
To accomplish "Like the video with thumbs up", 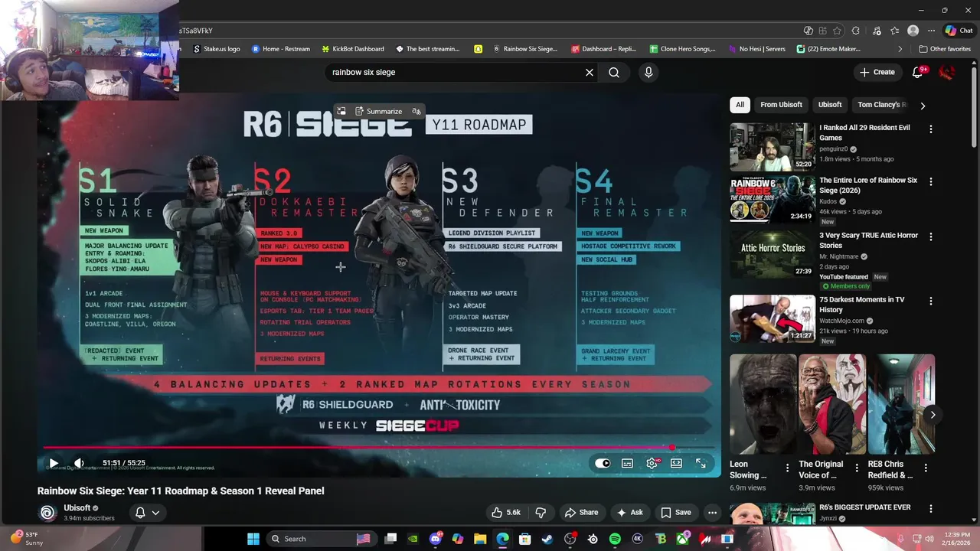I will pyautogui.click(x=505, y=513).
